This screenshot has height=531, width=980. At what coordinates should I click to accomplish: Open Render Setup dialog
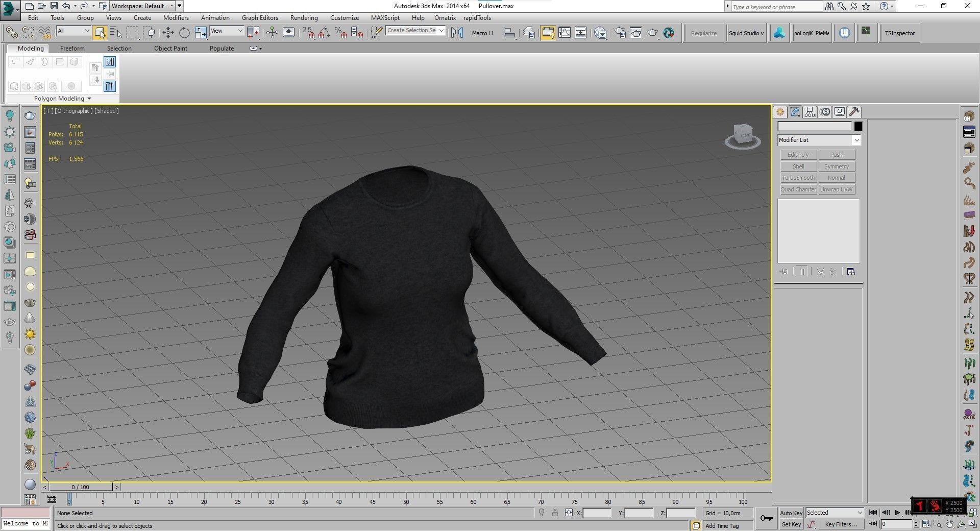(620, 33)
